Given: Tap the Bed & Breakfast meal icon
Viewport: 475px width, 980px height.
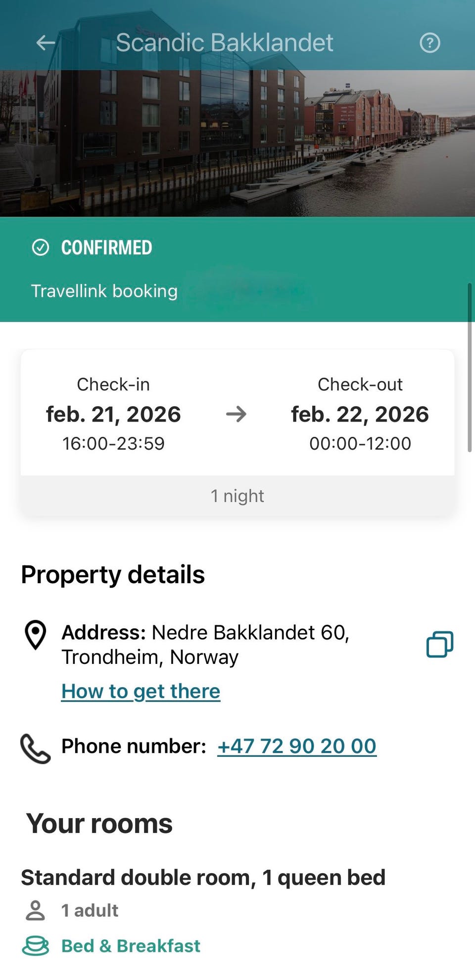Looking at the screenshot, I should pos(36,946).
